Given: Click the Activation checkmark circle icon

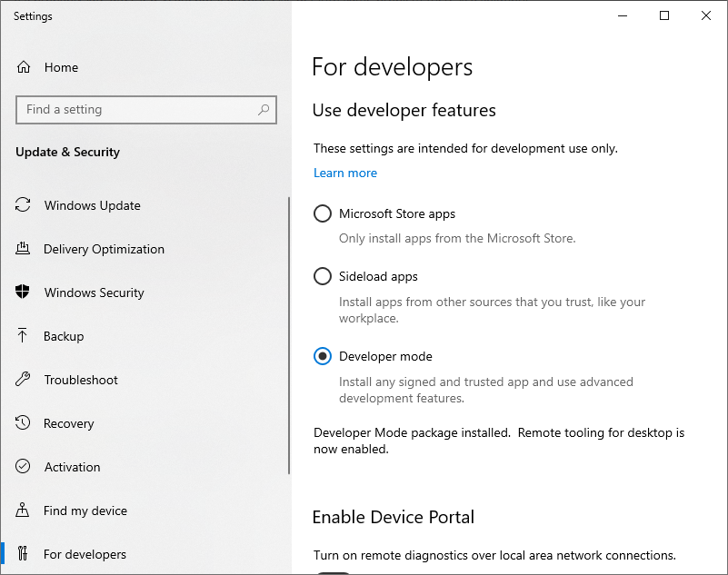Looking at the screenshot, I should pos(23,466).
